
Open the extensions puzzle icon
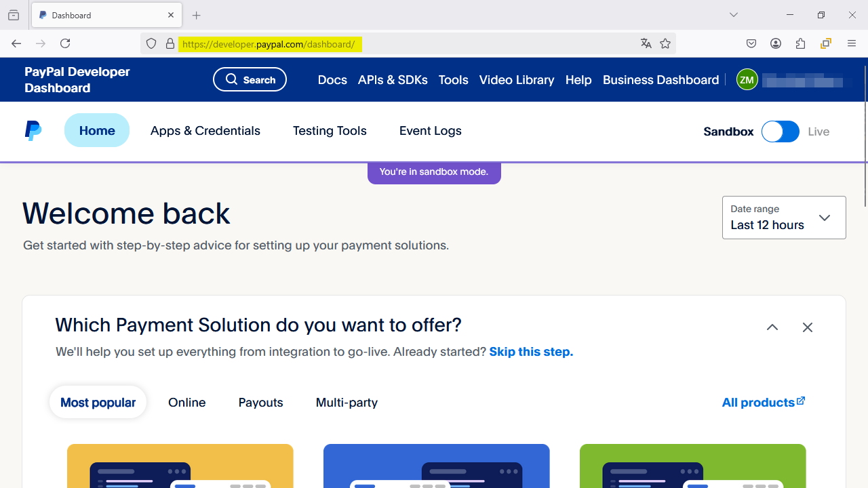tap(801, 43)
